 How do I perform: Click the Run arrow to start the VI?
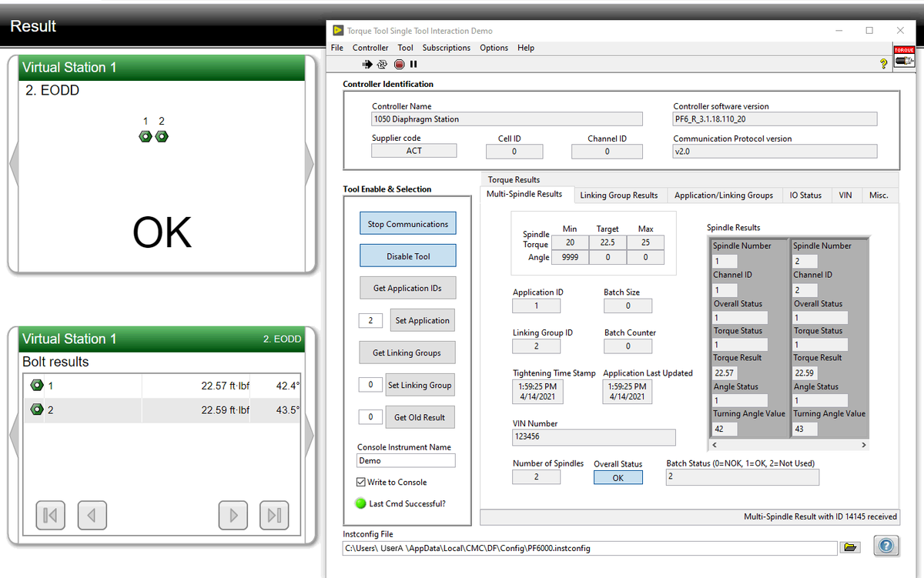click(x=367, y=64)
